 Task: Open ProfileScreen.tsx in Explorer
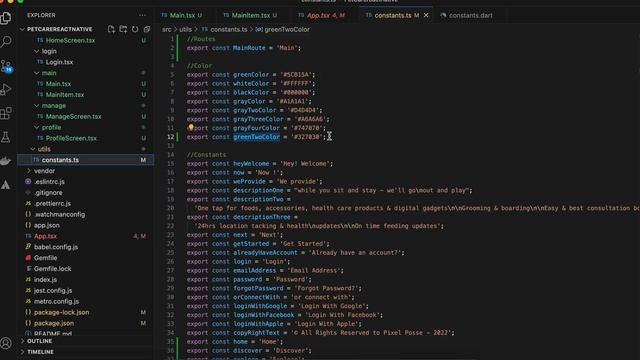point(71,138)
